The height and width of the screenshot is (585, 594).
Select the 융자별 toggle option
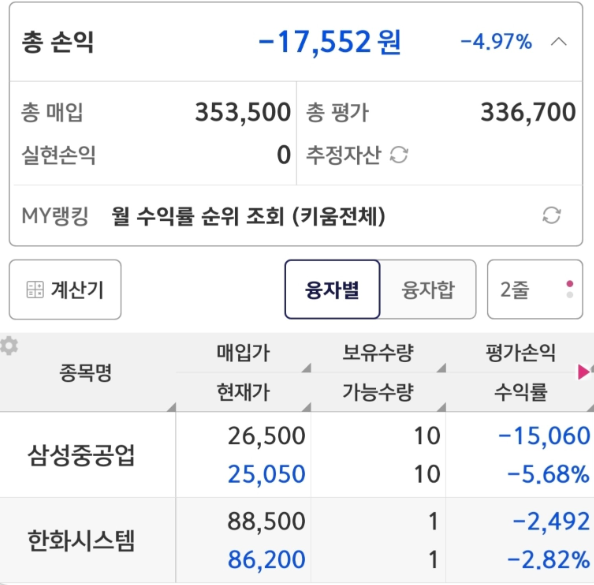(x=332, y=289)
